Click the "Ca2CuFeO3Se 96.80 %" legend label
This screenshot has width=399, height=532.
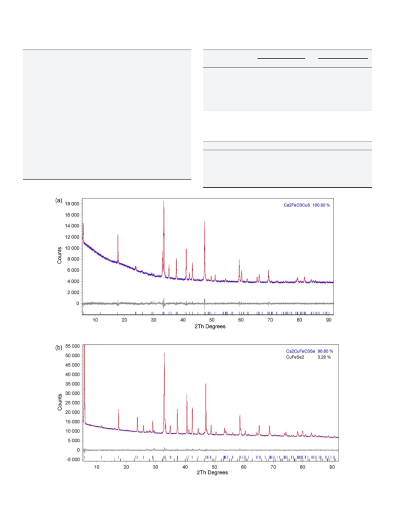(x=309, y=351)
